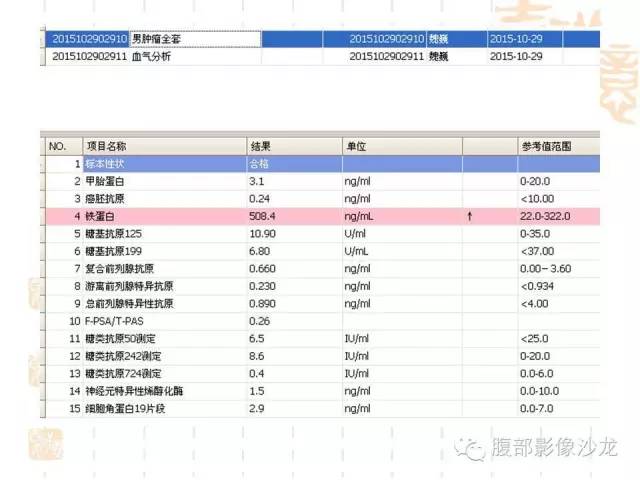Select the 男肿瘤全套 test order row
Screen dimensions: 640x480
[x=322, y=39]
